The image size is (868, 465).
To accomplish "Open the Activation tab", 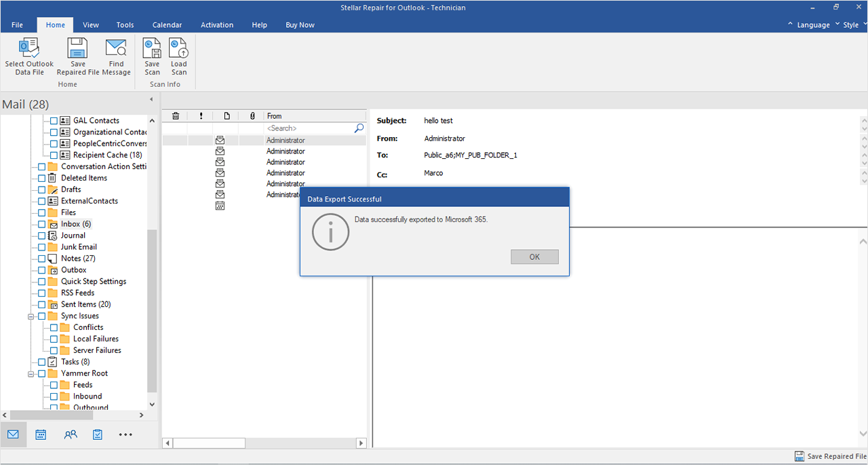I will point(217,25).
